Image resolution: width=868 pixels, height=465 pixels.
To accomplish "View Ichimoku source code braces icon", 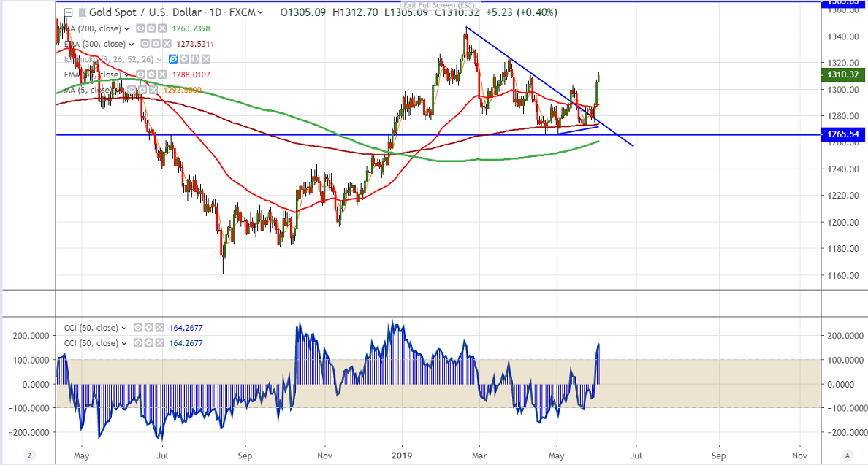I will [195, 59].
